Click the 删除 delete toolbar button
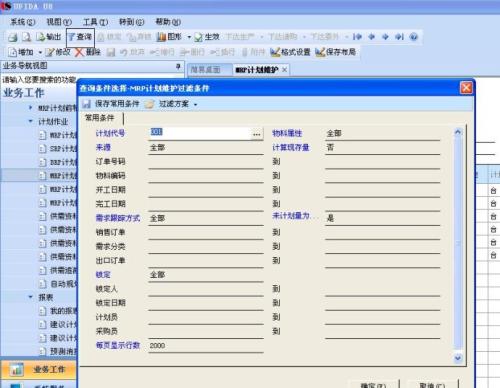This screenshot has width=500, height=388. 88,52
